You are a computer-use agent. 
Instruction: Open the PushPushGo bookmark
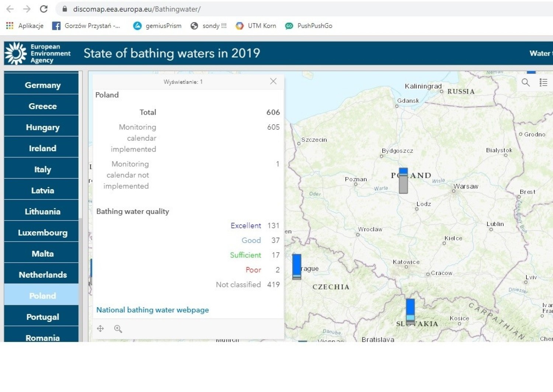[309, 25]
